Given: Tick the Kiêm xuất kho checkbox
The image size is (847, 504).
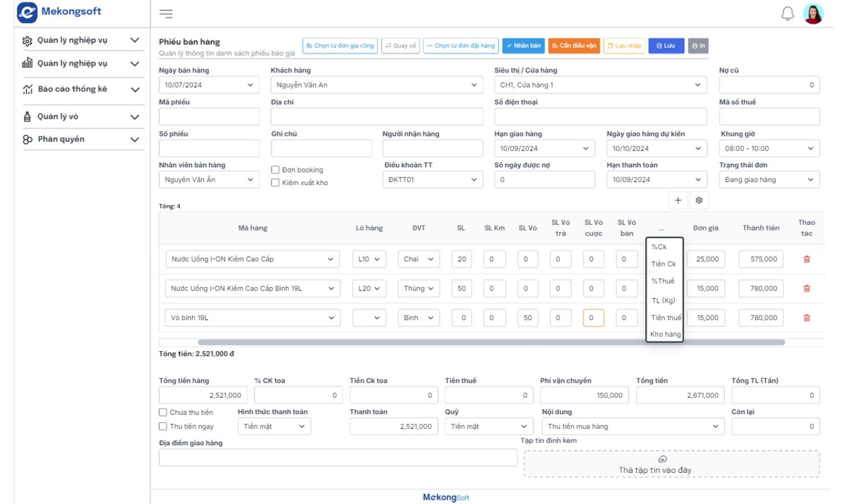Looking at the screenshot, I should click(x=276, y=183).
